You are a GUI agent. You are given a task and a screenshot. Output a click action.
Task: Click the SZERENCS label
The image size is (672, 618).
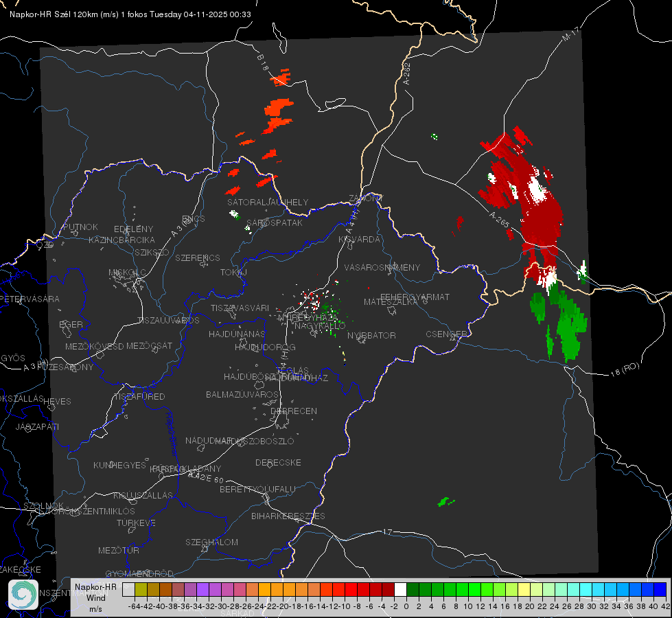click(x=198, y=257)
